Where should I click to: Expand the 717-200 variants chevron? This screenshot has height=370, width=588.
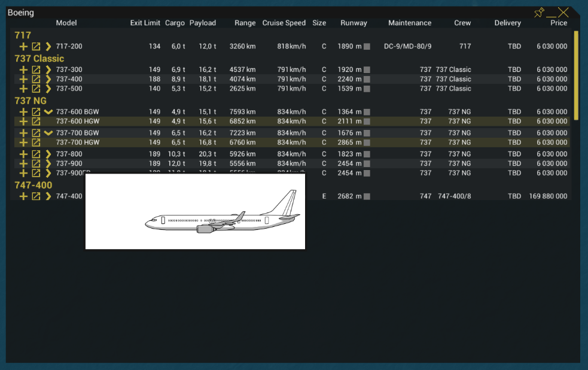[48, 47]
